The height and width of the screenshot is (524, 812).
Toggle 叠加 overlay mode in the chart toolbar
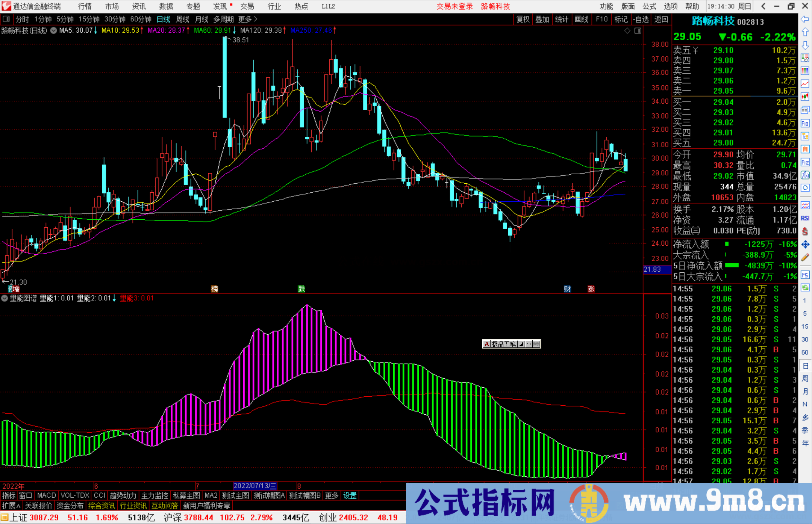542,19
